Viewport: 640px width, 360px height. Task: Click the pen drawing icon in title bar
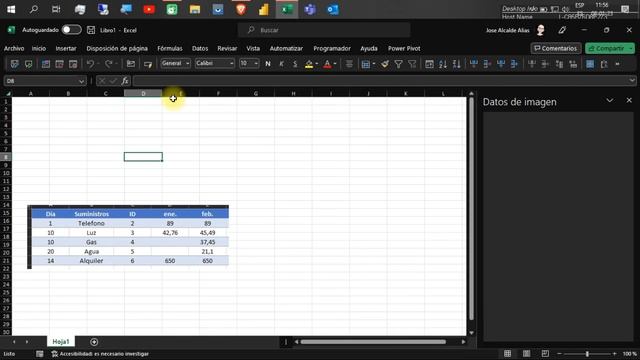(562, 30)
